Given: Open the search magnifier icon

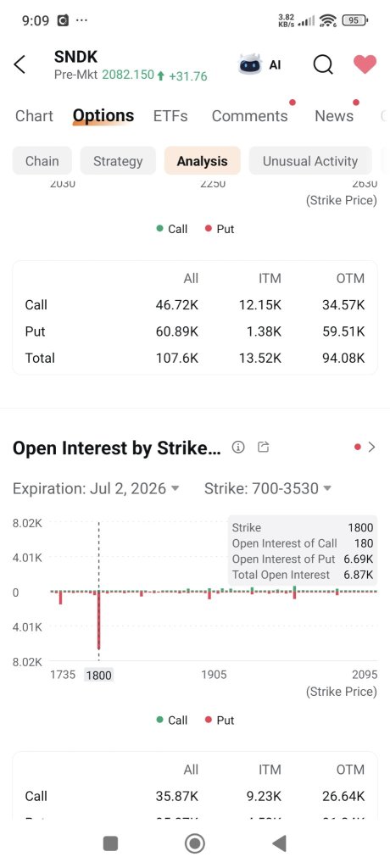Looking at the screenshot, I should 323,64.
